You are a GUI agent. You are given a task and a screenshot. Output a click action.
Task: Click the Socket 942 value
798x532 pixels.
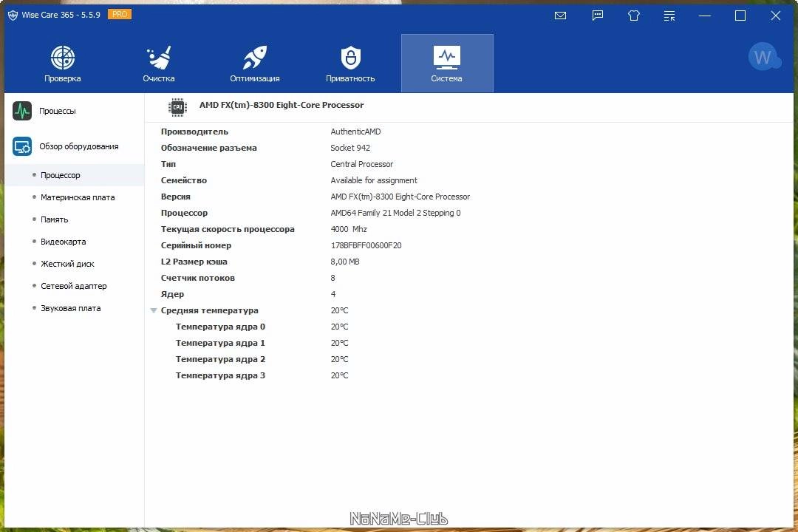click(x=350, y=148)
